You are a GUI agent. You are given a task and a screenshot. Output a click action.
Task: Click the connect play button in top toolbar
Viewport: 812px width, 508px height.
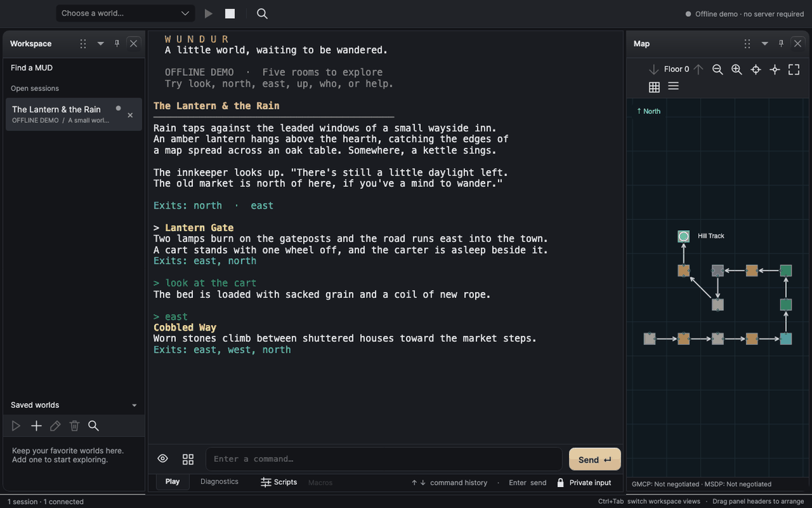click(x=208, y=14)
